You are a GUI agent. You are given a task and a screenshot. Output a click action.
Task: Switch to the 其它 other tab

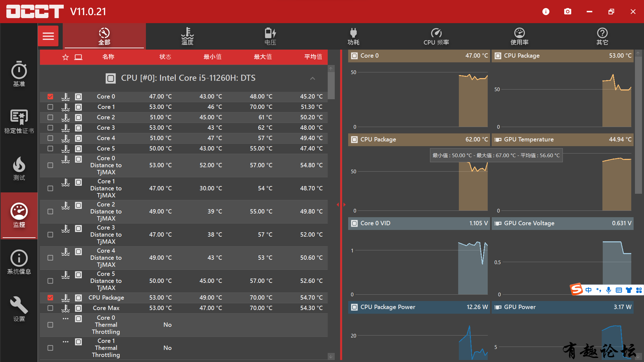pyautogui.click(x=602, y=36)
